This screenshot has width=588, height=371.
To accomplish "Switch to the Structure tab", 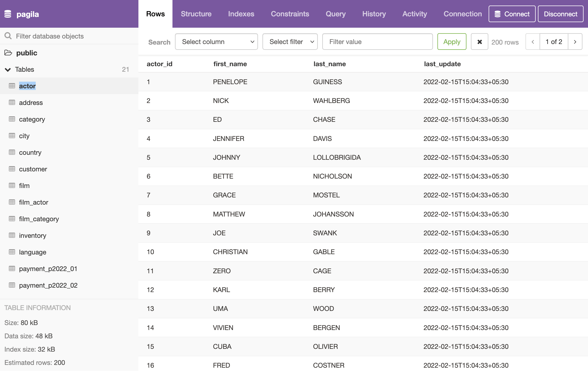I will coord(196,14).
